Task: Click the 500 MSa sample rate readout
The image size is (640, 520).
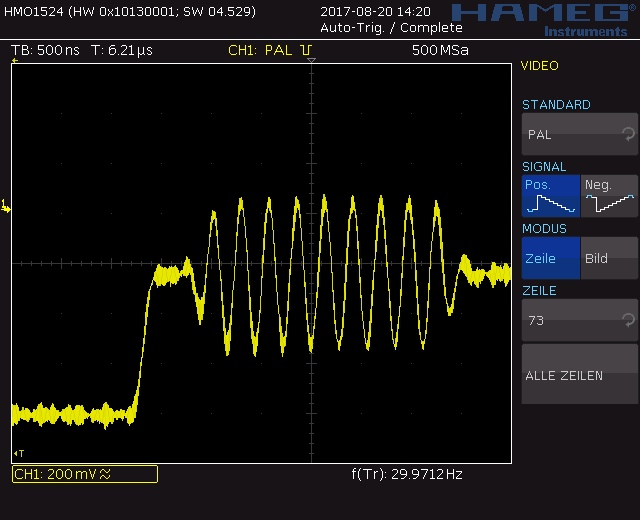Action: [439, 50]
